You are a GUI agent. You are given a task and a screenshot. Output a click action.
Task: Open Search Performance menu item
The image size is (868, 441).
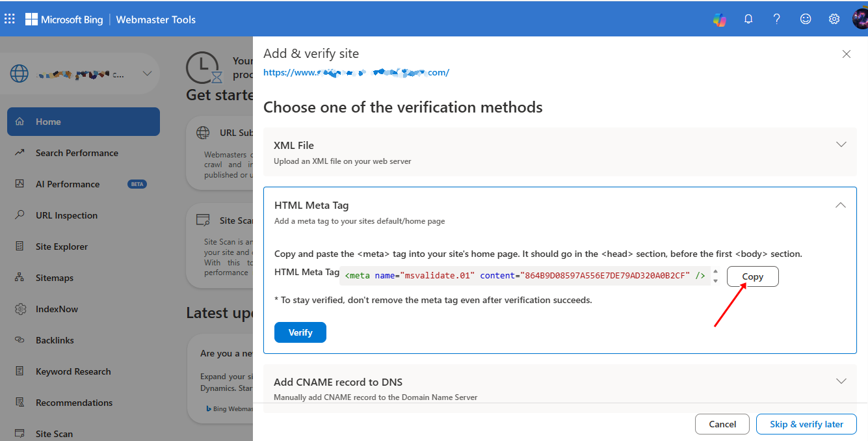[x=83, y=153]
